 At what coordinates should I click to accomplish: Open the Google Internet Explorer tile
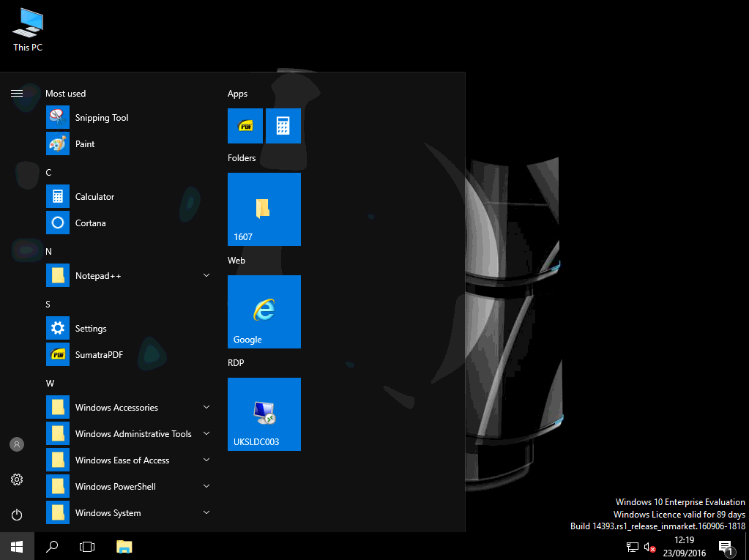point(264,312)
